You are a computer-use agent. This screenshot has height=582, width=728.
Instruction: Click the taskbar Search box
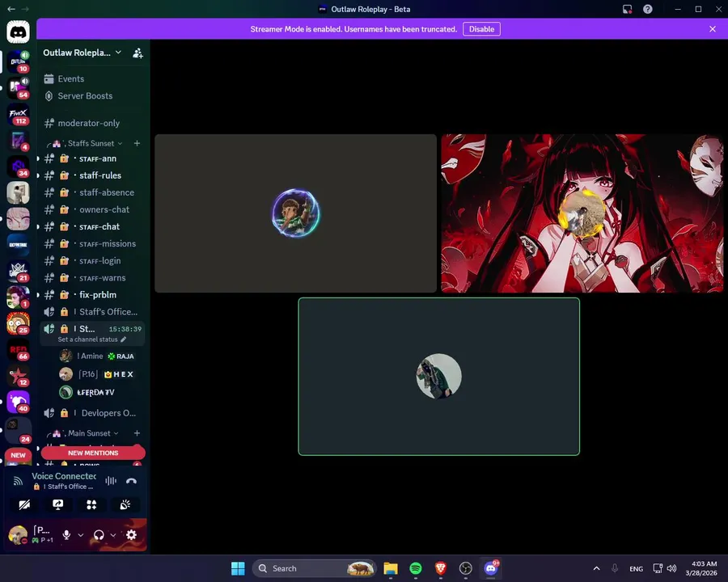coord(314,568)
